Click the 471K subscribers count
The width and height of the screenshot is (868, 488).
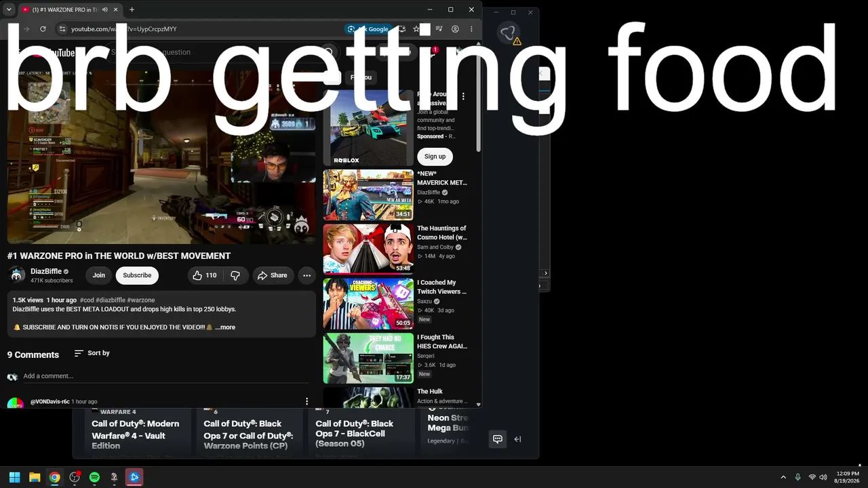[52, 281]
